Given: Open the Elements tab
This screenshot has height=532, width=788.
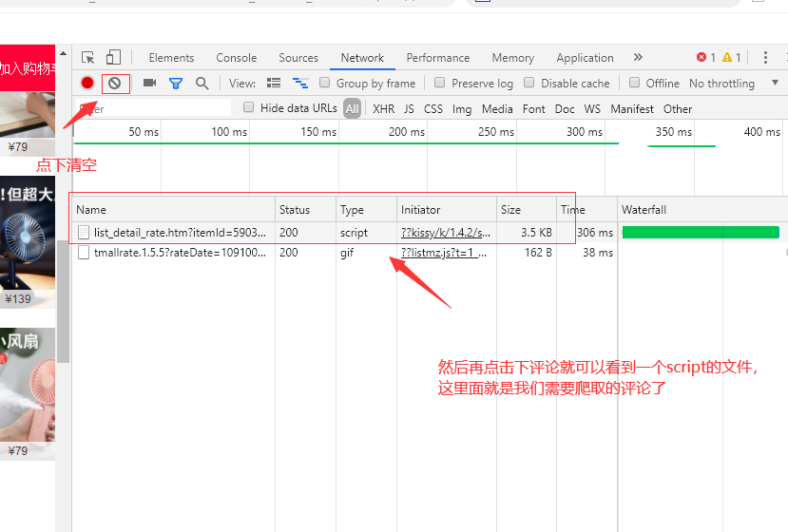Looking at the screenshot, I should click(171, 58).
